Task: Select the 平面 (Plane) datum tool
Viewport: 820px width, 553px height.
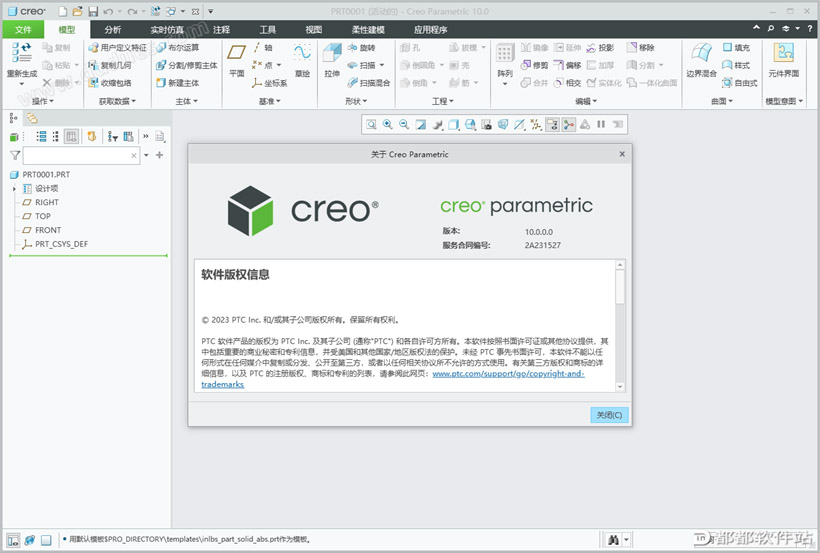Action: tap(236, 60)
